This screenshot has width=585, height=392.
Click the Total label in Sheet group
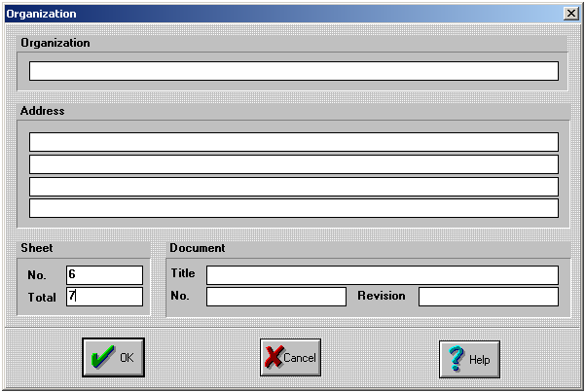pyautogui.click(x=42, y=298)
